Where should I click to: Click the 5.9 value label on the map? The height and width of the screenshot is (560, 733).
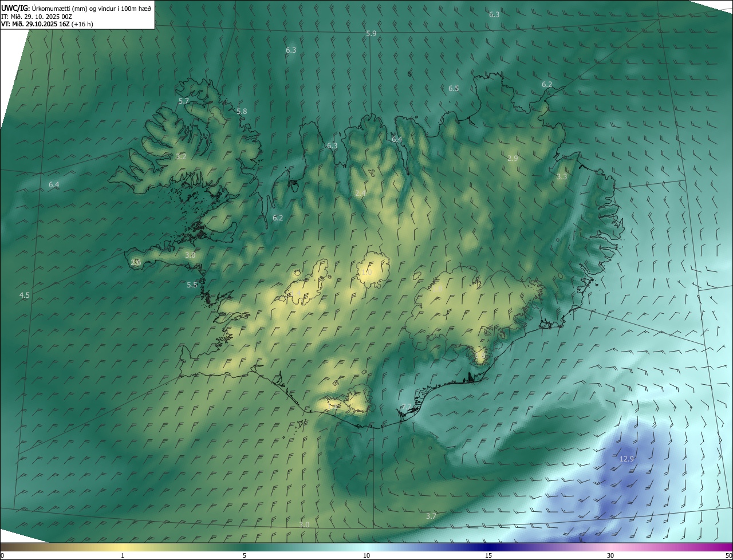[371, 34]
